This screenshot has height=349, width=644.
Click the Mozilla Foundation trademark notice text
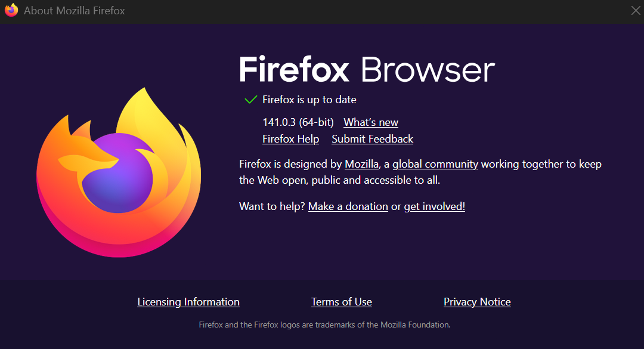(x=324, y=325)
